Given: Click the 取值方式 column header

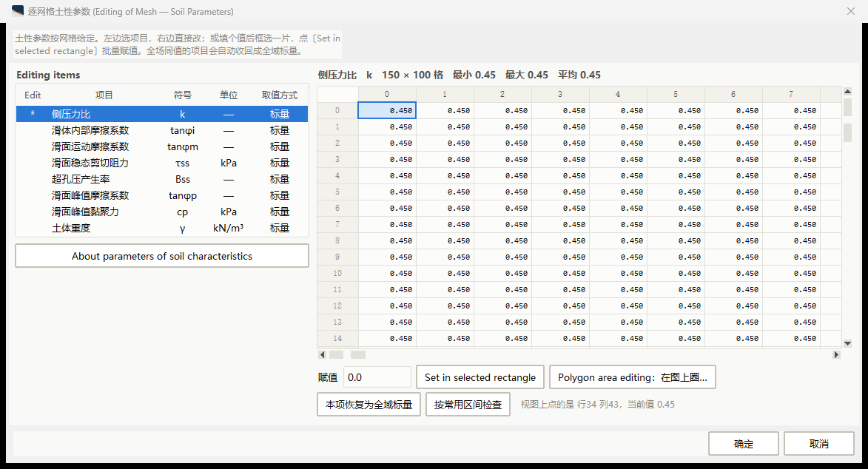Looking at the screenshot, I should tap(280, 95).
